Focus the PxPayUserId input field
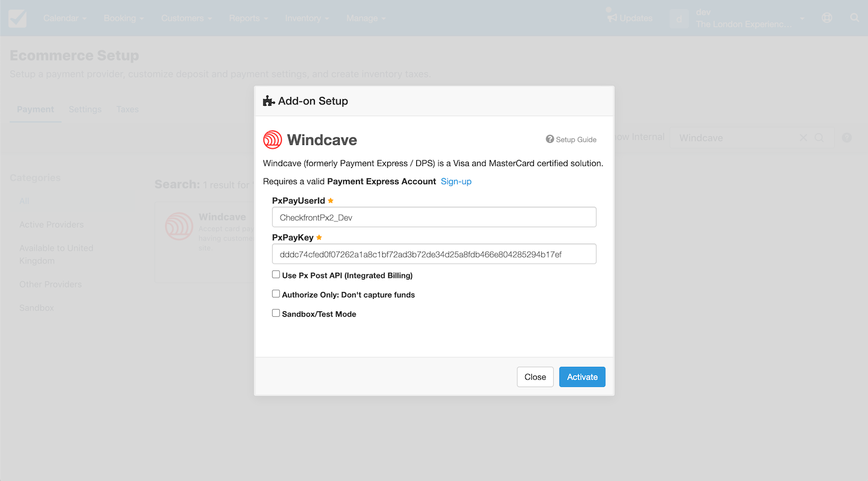Image resolution: width=868 pixels, height=481 pixels. [434, 217]
